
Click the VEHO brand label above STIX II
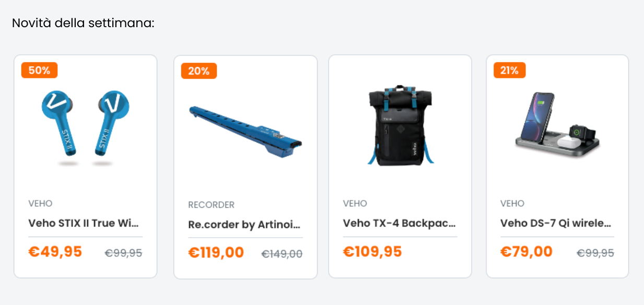40,203
